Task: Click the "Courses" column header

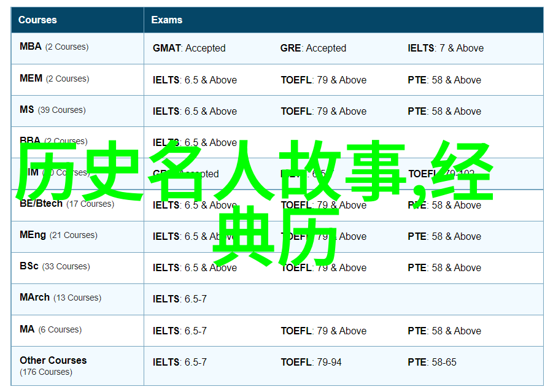Action: click(x=77, y=20)
